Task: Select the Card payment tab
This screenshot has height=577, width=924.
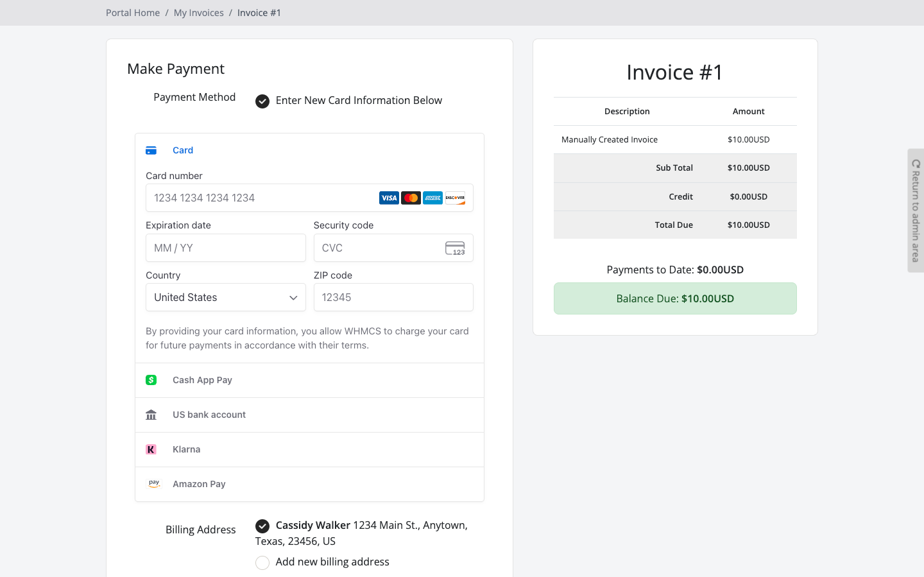Action: 182,150
